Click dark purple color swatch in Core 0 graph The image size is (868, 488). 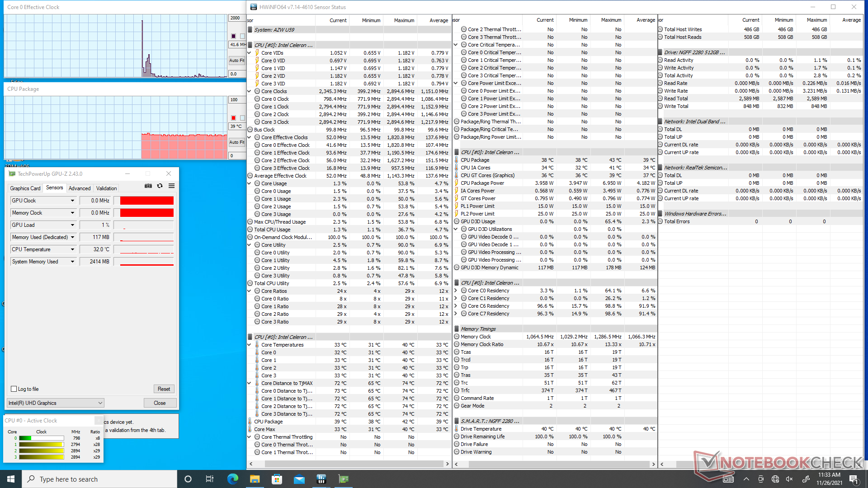pyautogui.click(x=234, y=36)
